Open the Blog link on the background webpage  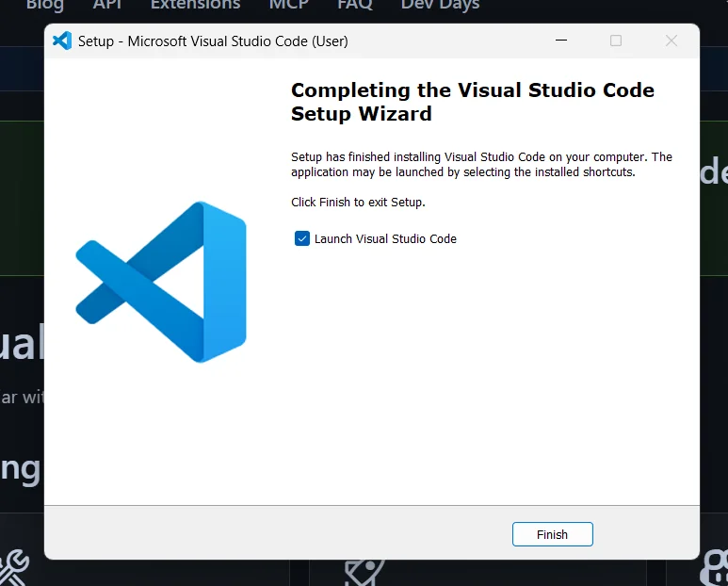click(x=45, y=5)
